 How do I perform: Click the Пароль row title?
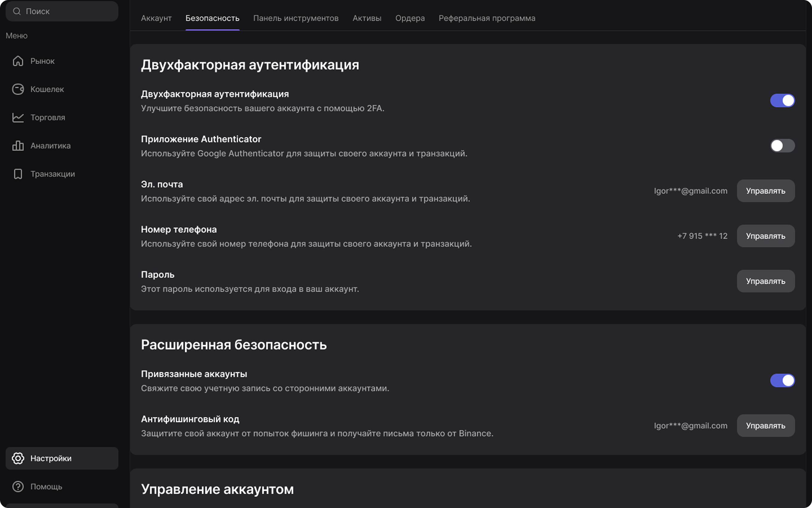coord(158,275)
